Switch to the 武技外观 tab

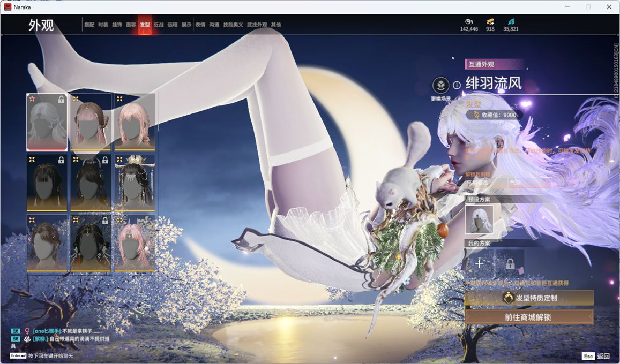click(257, 25)
